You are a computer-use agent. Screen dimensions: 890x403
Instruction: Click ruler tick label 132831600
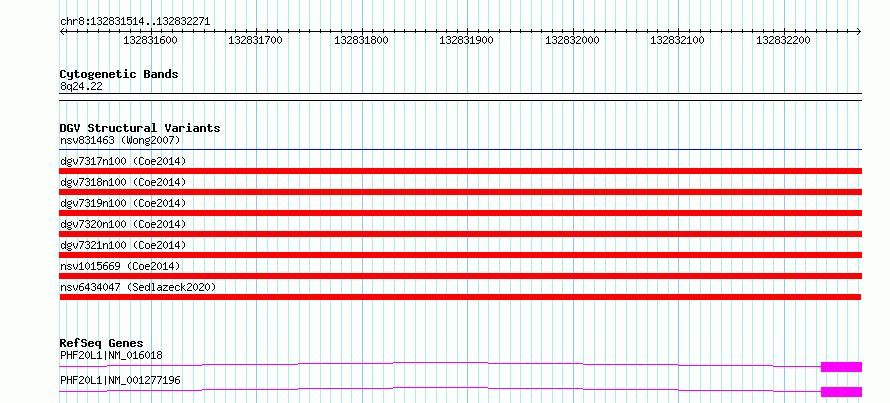pos(150,40)
